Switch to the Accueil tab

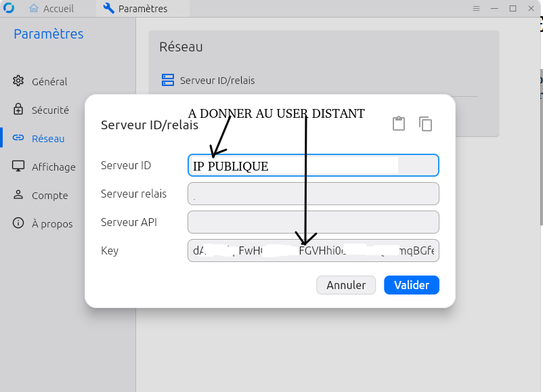tap(51, 8)
